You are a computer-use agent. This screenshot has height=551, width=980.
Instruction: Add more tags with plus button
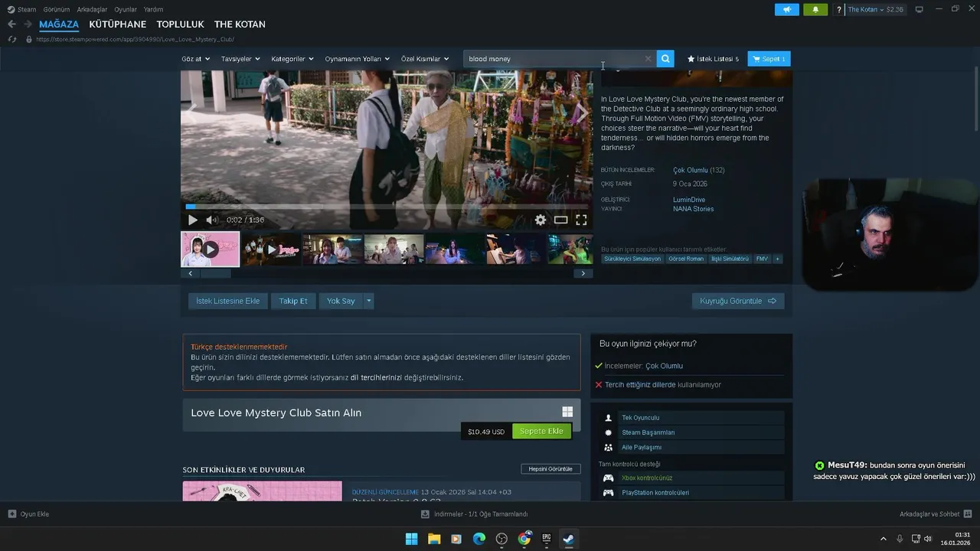pyautogui.click(x=777, y=259)
